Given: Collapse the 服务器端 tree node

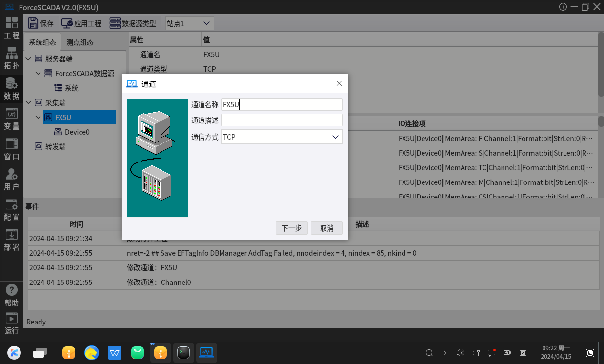Looking at the screenshot, I should pos(28,59).
